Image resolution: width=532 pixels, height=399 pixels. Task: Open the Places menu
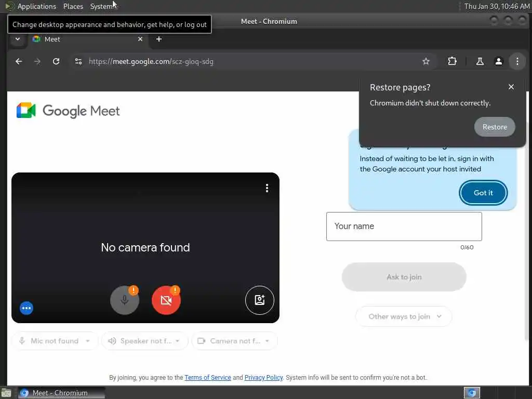[x=73, y=6]
